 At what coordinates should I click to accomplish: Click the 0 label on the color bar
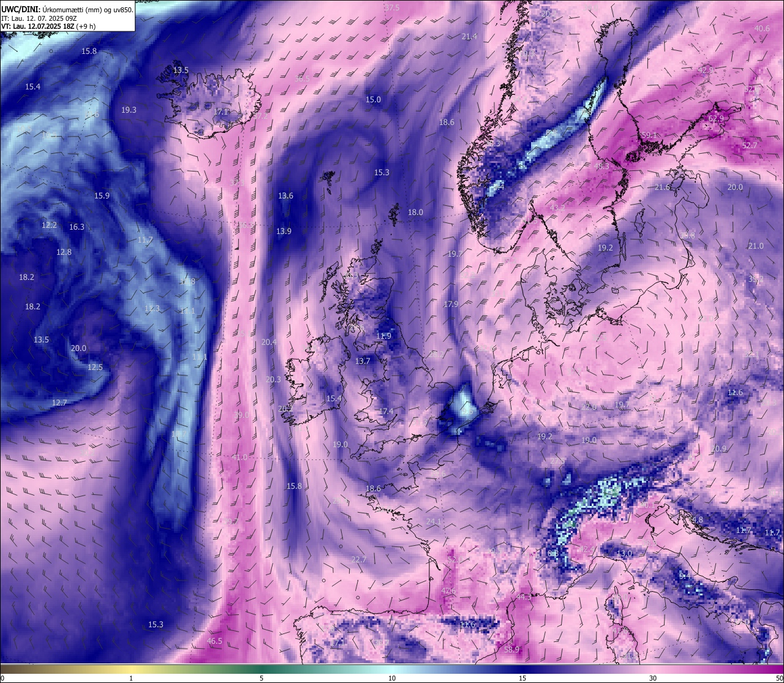point(2,678)
